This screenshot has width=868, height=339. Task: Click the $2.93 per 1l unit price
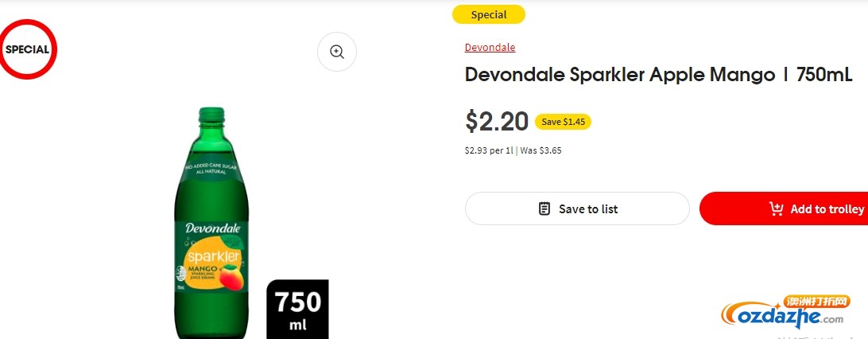click(x=490, y=150)
